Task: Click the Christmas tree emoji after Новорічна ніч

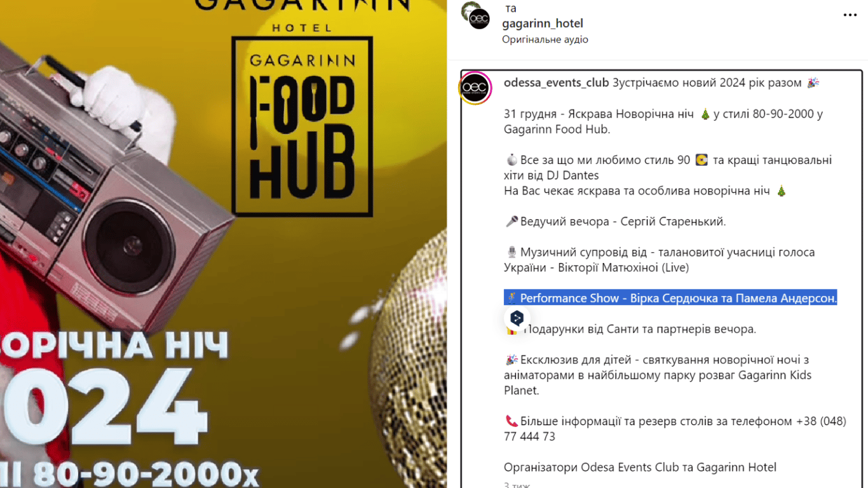Action: pos(705,114)
